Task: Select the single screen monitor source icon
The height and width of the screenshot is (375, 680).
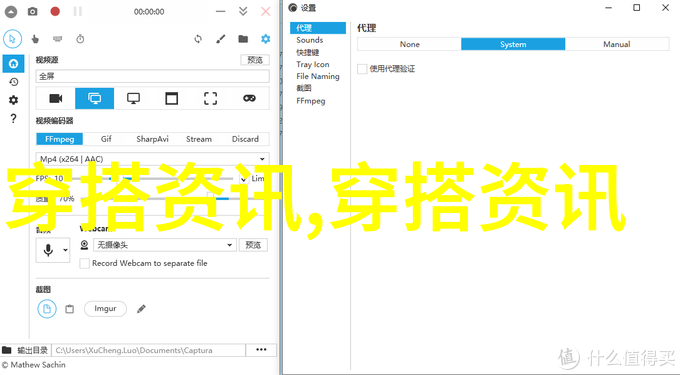Action: click(133, 98)
